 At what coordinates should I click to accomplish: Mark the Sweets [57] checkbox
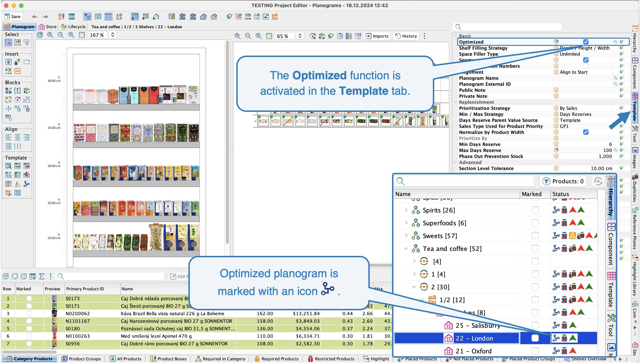[535, 235]
